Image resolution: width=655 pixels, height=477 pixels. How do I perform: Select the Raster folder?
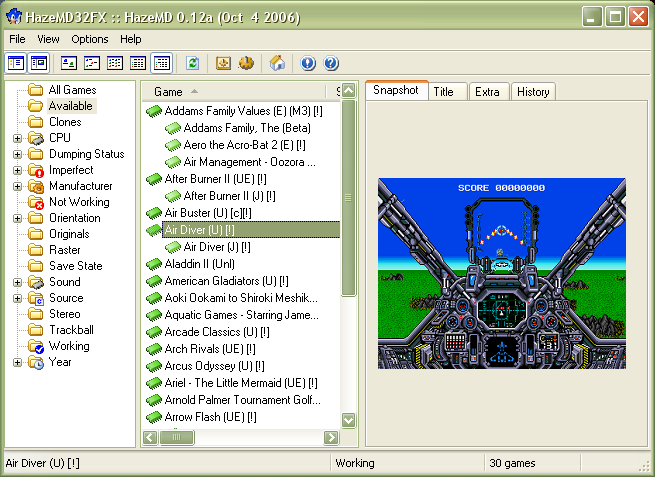[x=65, y=250]
